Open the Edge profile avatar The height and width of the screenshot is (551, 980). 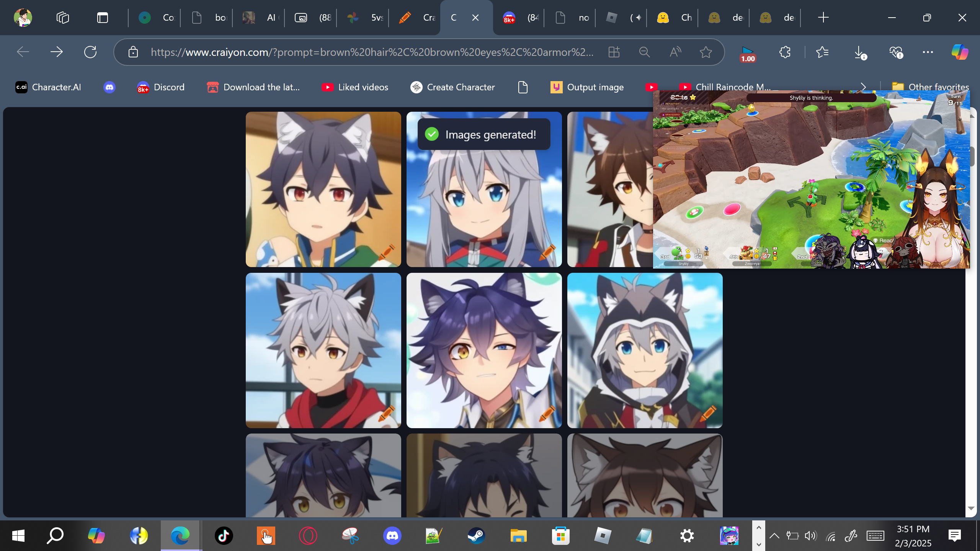23,18
